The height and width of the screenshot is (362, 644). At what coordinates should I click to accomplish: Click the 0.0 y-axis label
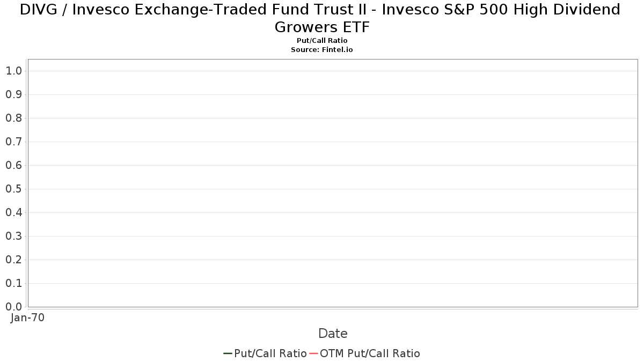click(x=14, y=307)
